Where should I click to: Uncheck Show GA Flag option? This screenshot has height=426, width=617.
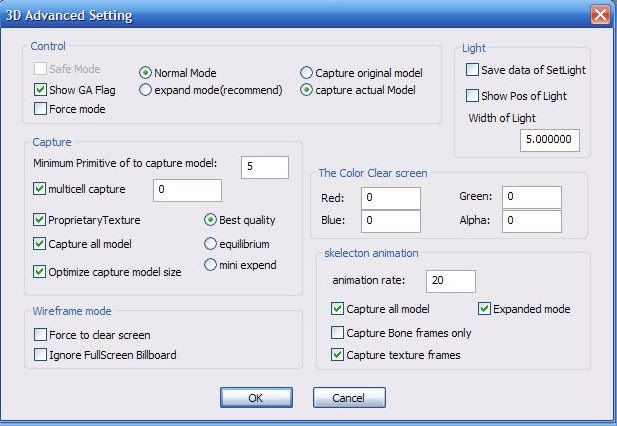pyautogui.click(x=40, y=90)
